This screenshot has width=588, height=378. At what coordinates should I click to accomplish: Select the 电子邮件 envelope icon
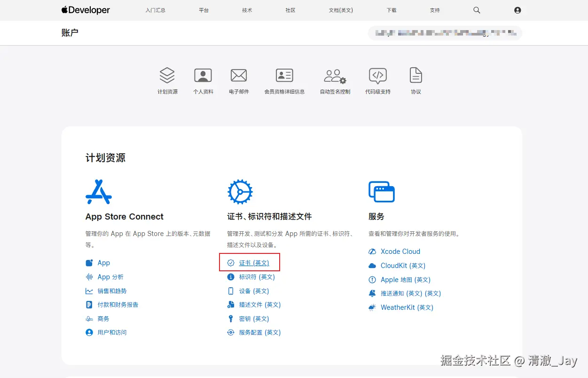coord(239,75)
